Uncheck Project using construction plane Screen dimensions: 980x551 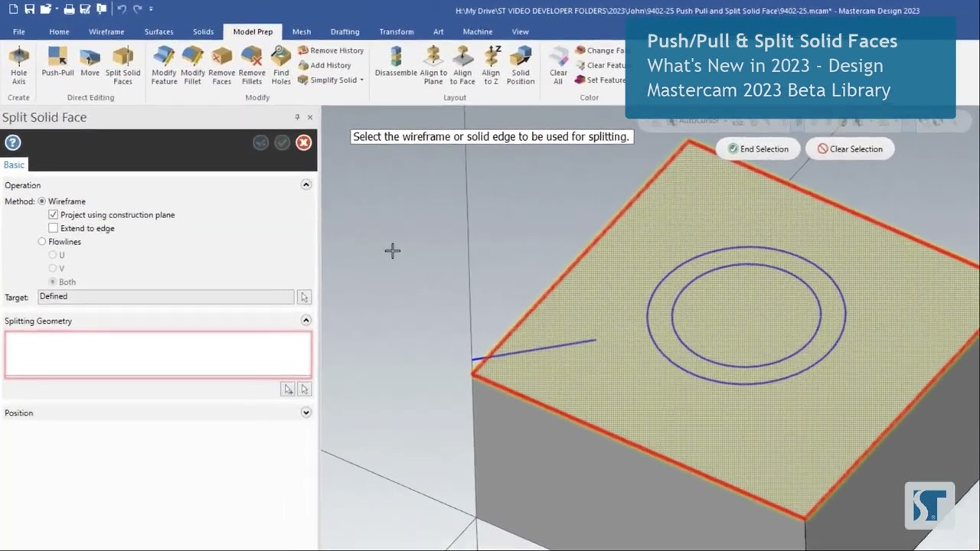pyautogui.click(x=53, y=215)
